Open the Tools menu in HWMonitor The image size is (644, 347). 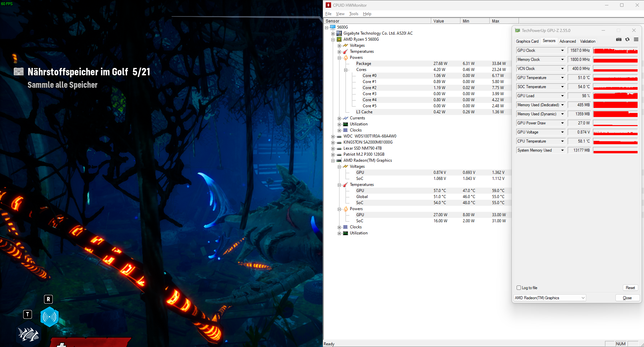354,14
